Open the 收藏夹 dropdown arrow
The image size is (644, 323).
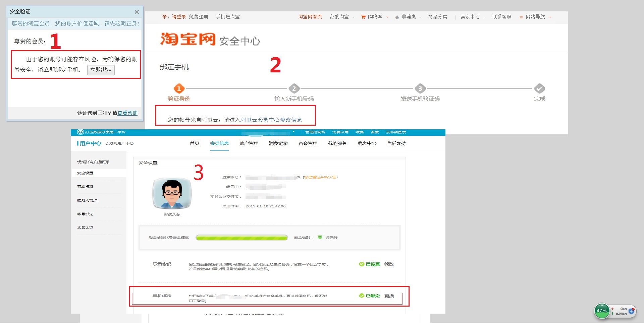[421, 16]
